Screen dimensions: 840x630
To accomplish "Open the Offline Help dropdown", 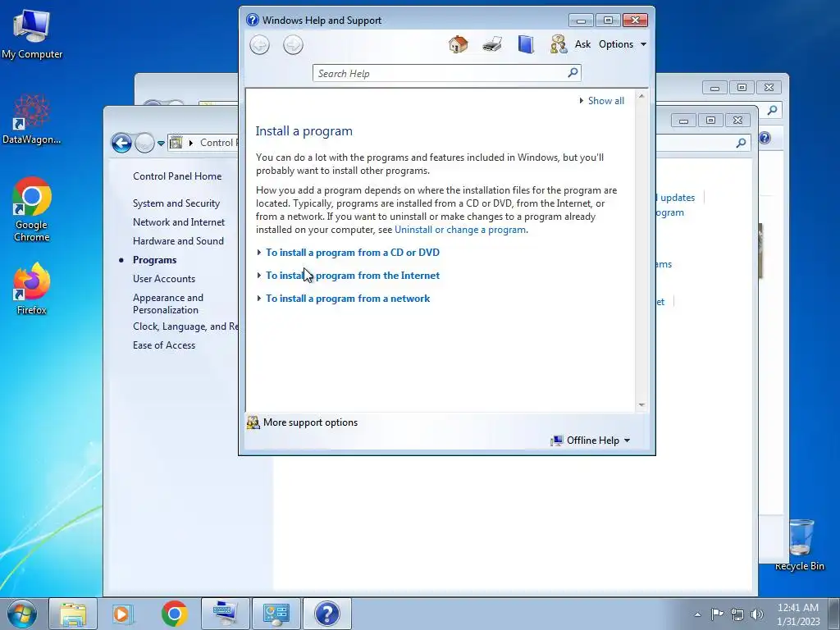I will pyautogui.click(x=591, y=441).
